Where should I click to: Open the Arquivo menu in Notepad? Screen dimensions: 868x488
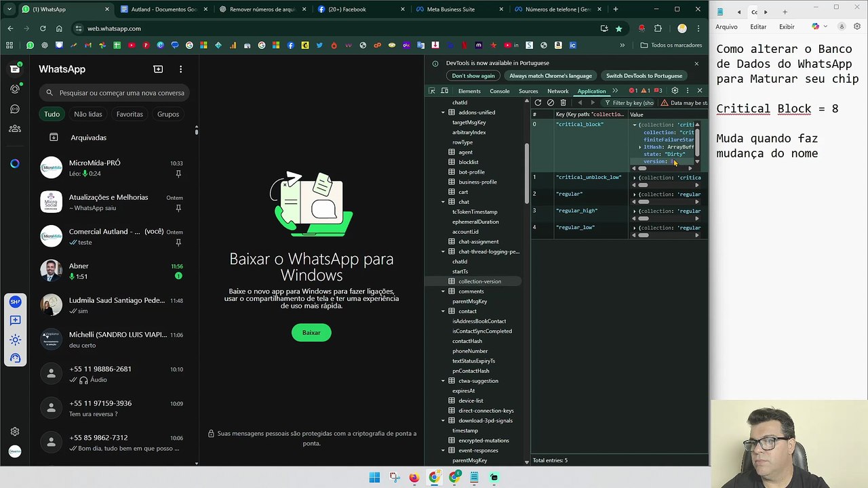tap(726, 26)
